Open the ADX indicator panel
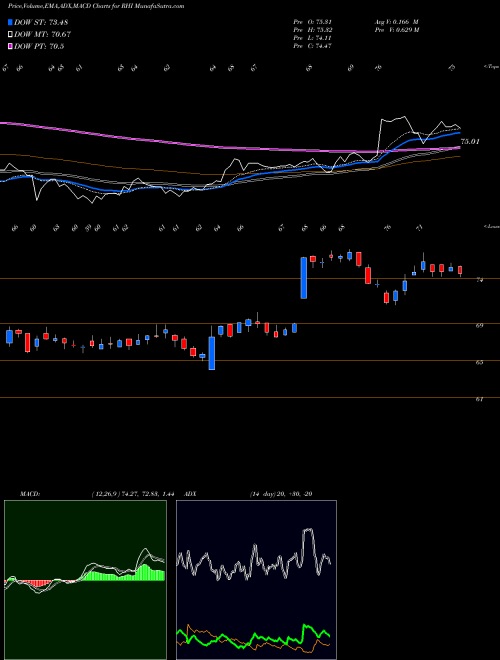Image resolution: width=500 pixels, height=660 pixels. [x=256, y=580]
